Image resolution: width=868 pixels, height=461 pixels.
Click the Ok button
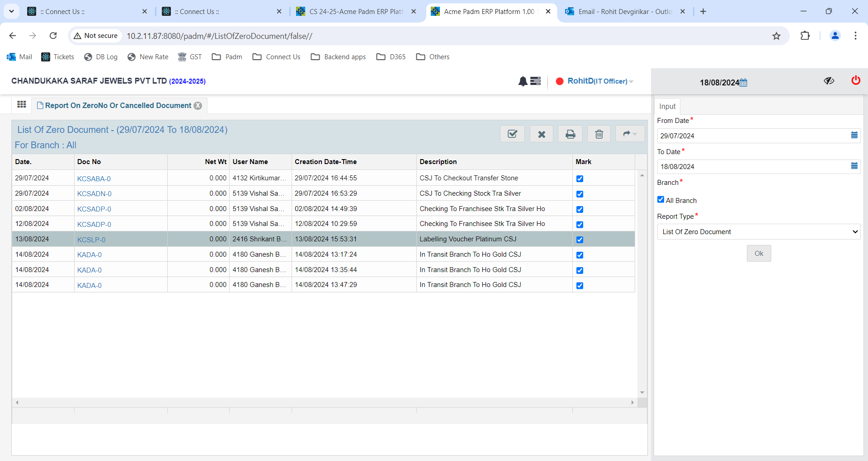[x=759, y=254]
